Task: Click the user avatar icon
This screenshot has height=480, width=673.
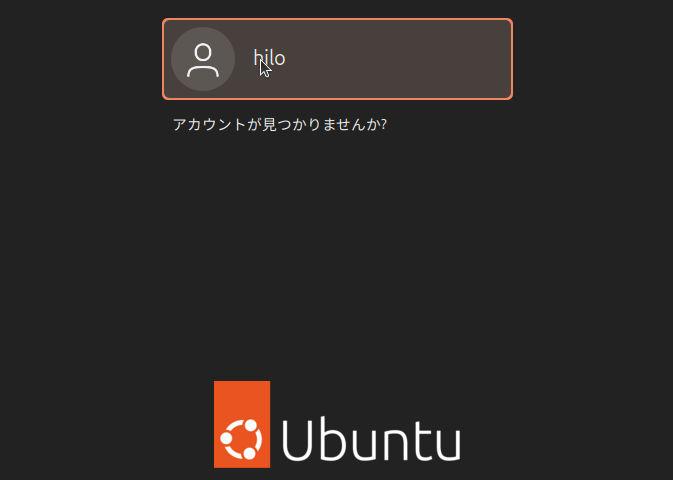Action: (x=203, y=59)
